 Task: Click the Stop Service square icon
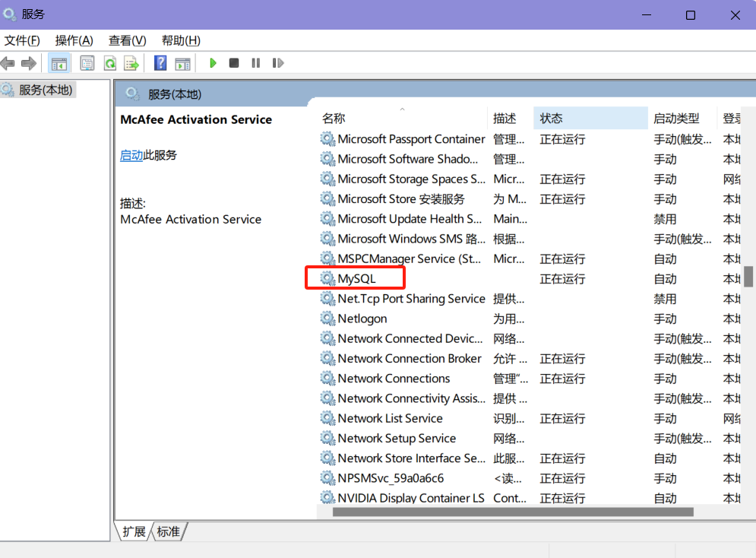[x=234, y=63]
